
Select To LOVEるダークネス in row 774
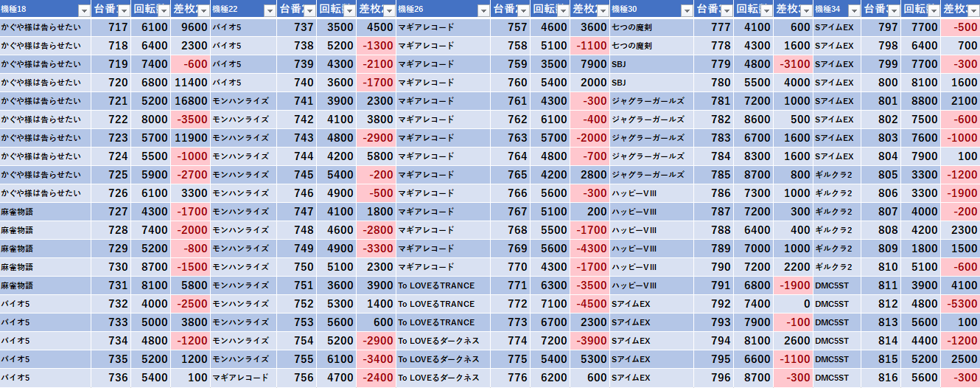pos(444,341)
